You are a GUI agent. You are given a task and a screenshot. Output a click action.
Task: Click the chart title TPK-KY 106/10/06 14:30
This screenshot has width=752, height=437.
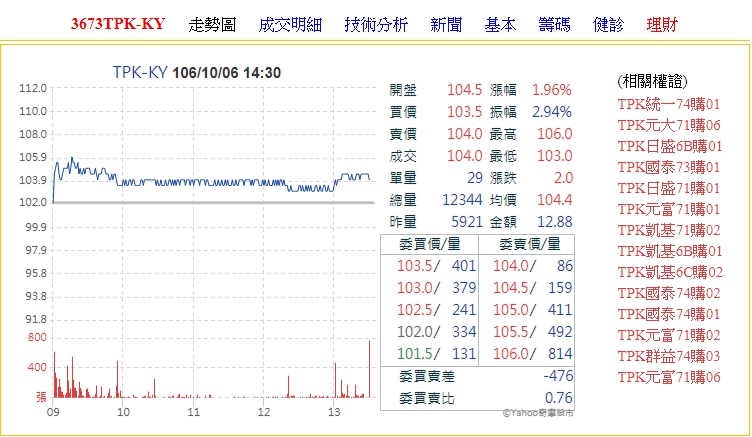pos(197,73)
